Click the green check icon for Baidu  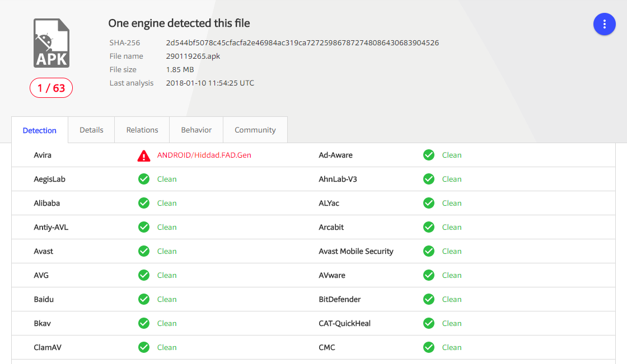click(x=144, y=299)
